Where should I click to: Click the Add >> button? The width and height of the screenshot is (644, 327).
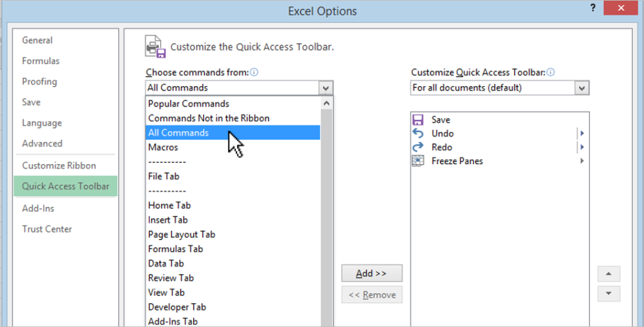[x=372, y=274]
